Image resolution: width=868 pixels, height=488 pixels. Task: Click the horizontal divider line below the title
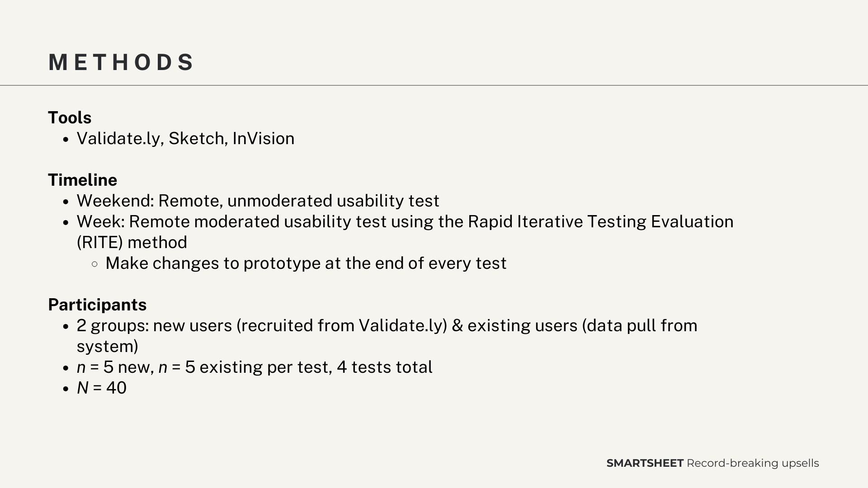(434, 85)
